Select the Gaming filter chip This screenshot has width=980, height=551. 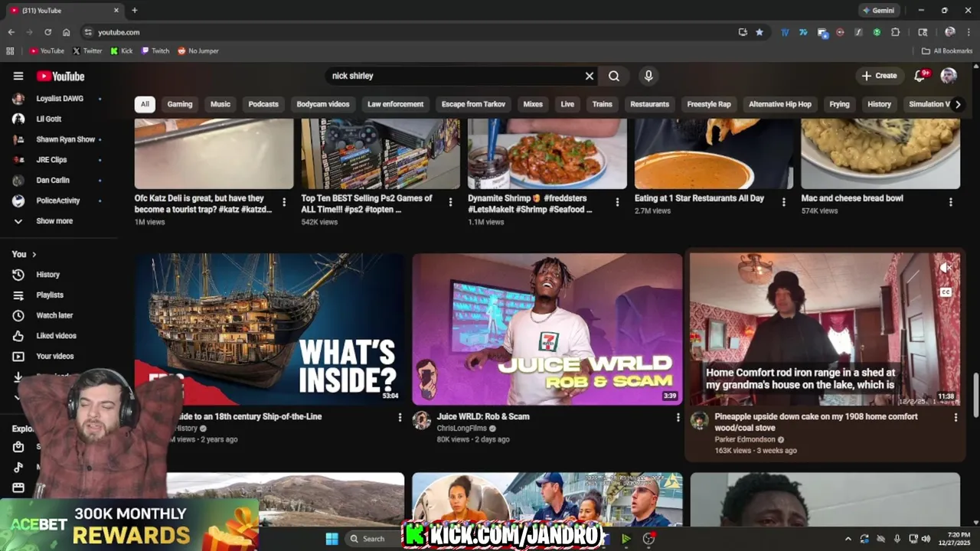tap(180, 104)
